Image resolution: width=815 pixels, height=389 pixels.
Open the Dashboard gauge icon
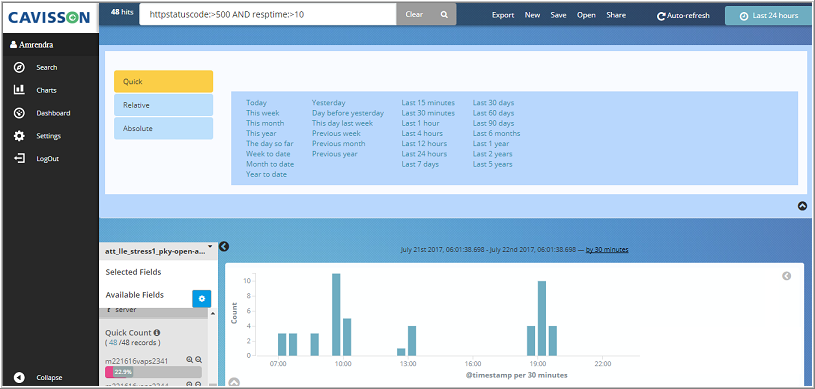click(19, 113)
